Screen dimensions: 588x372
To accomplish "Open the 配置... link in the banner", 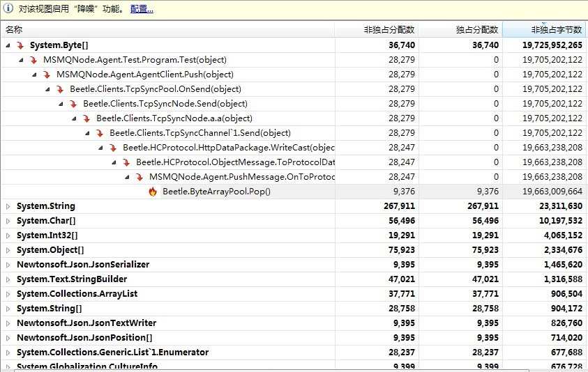I will click(142, 9).
